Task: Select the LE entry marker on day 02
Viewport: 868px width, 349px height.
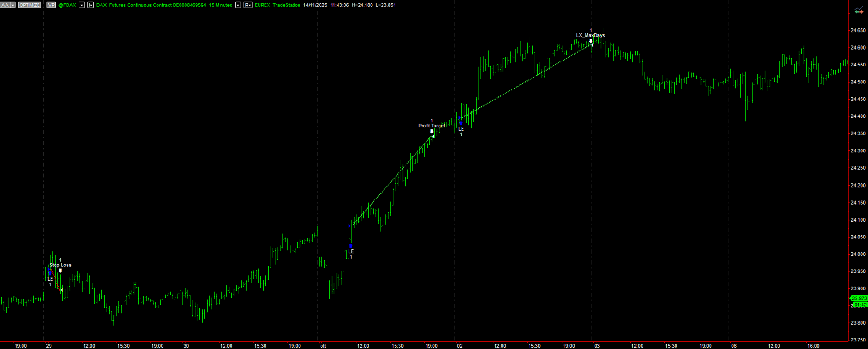Action: coord(461,123)
